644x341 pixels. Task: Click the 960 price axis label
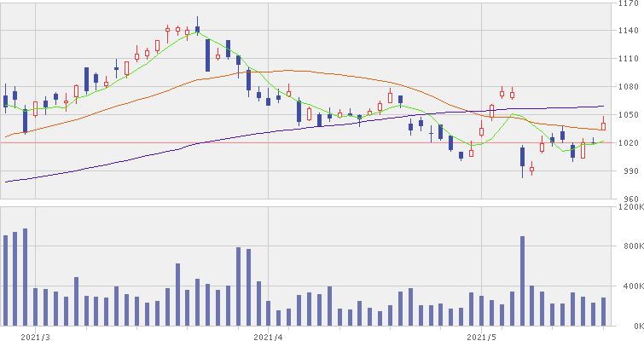tap(629, 199)
